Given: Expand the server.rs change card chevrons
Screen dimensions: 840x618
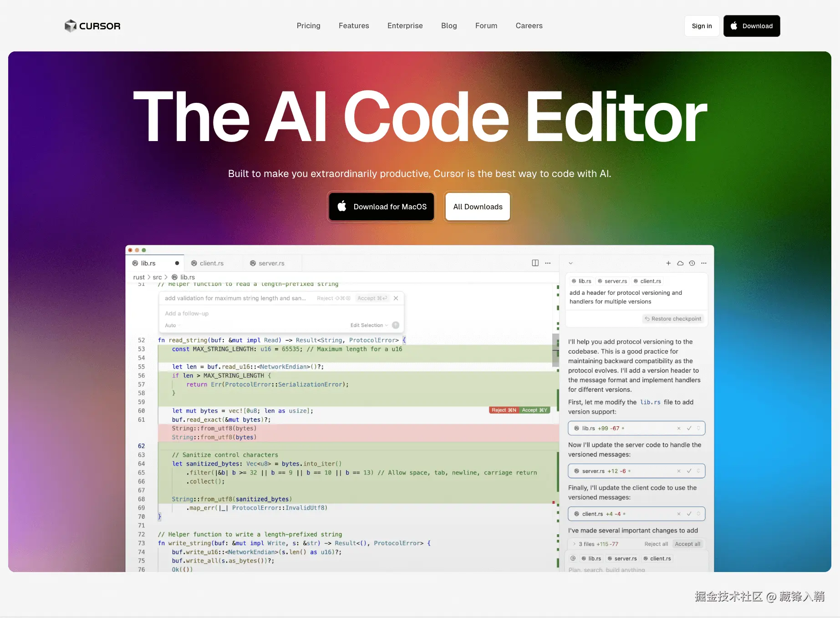Looking at the screenshot, I should [x=699, y=471].
